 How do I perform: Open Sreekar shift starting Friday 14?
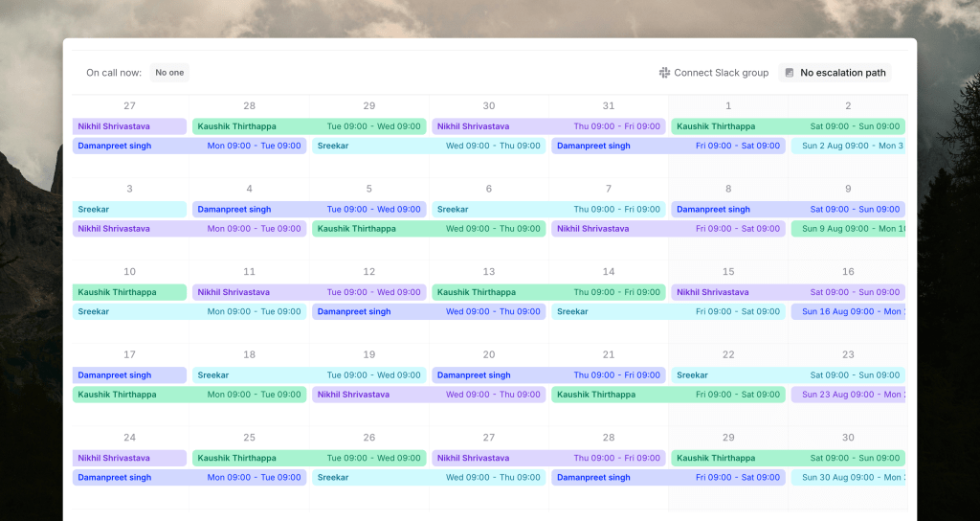coord(669,311)
